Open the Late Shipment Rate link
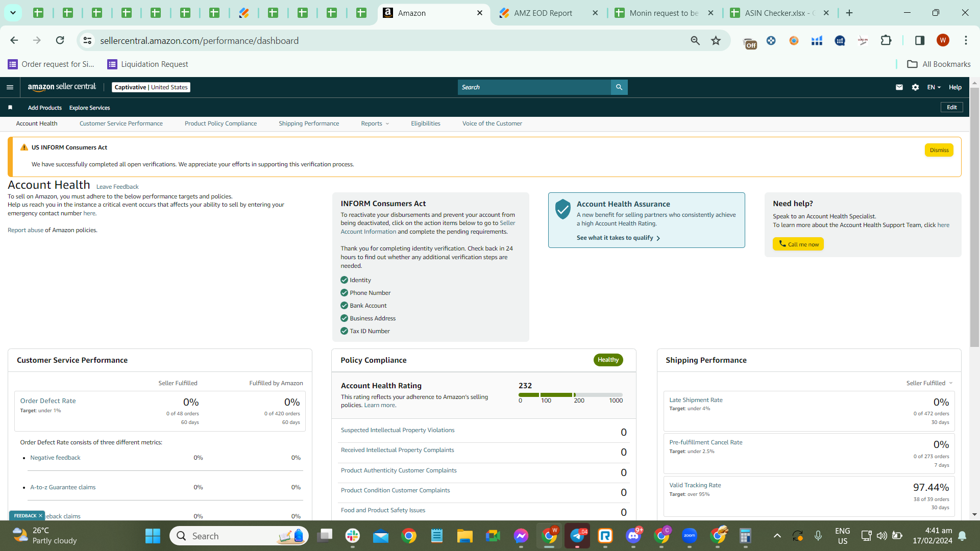 [696, 400]
